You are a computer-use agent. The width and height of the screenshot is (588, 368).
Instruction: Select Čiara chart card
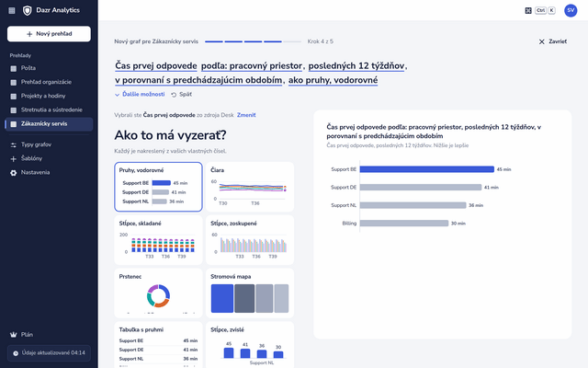click(x=250, y=187)
